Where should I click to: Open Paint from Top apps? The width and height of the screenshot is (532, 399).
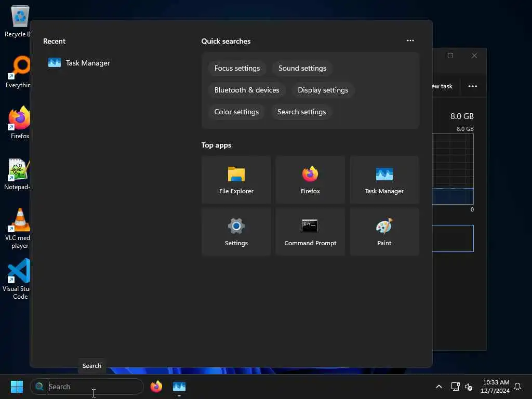(384, 232)
